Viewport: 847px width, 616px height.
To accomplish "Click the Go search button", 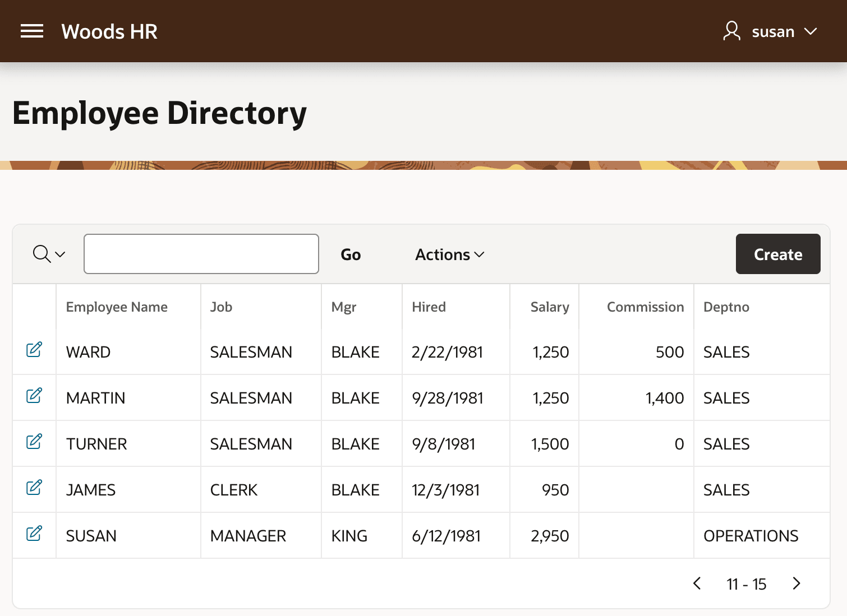I will click(x=351, y=254).
